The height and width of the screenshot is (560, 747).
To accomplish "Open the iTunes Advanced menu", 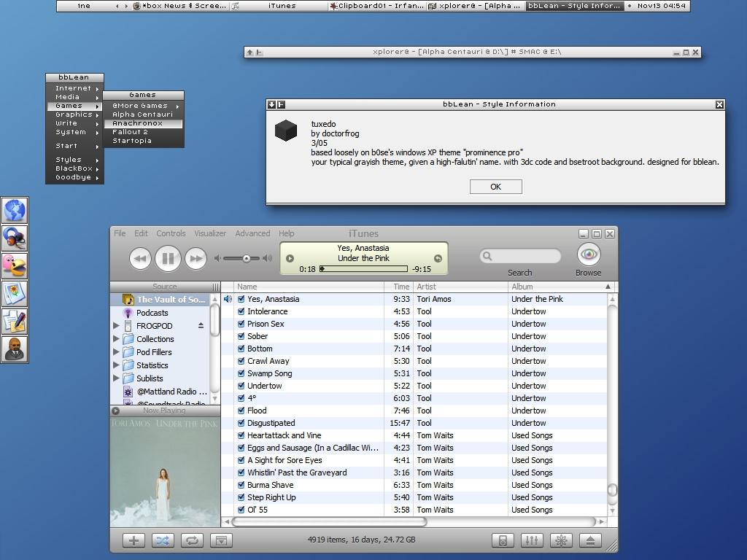I will [252, 233].
